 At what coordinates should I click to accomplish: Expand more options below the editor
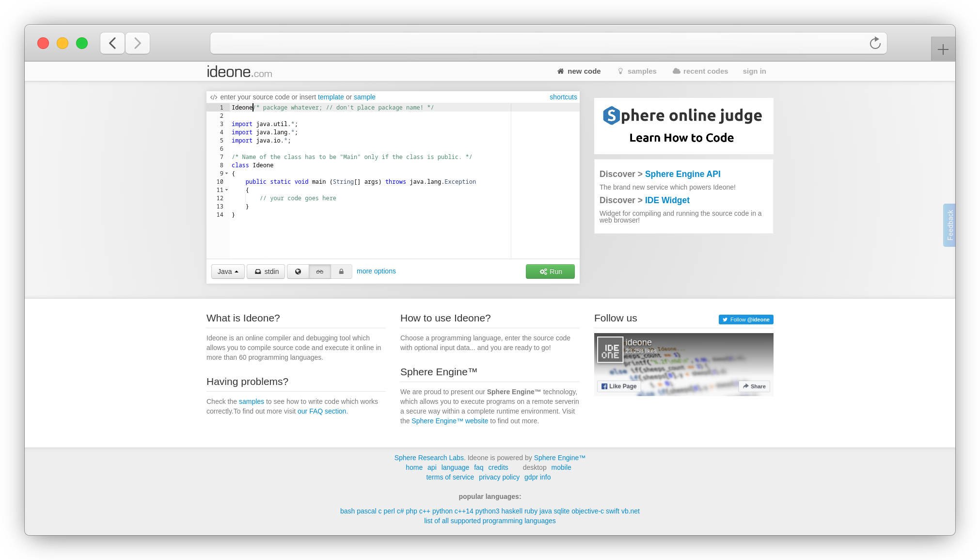376,271
